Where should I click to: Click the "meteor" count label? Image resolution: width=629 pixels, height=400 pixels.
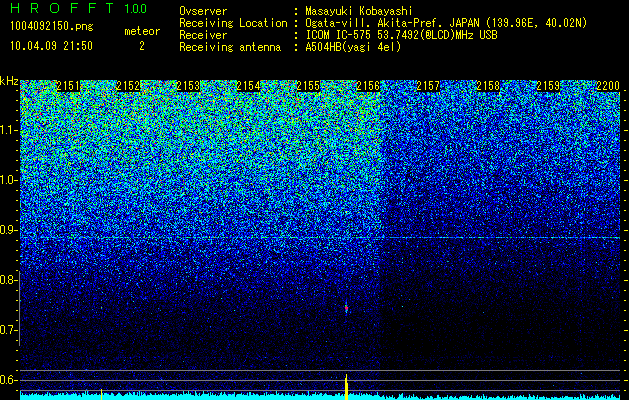142,31
